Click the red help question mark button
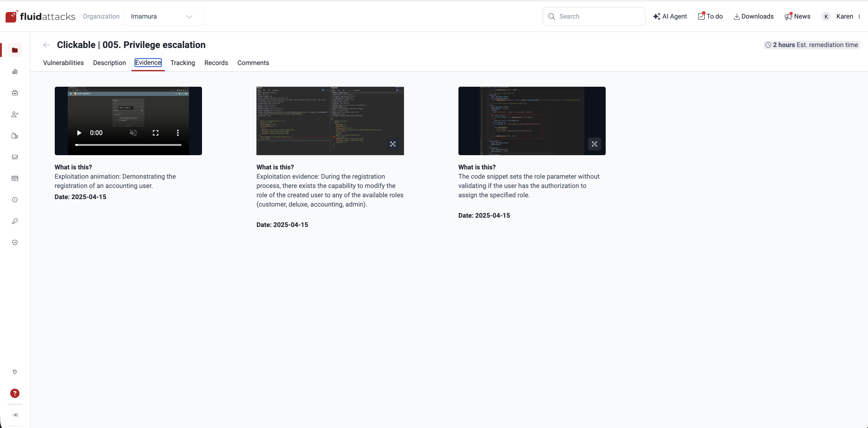This screenshot has width=868, height=428. pos(15,393)
